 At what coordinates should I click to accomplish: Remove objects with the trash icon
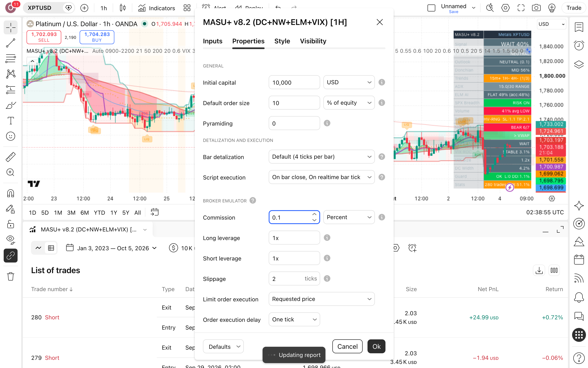[11, 276]
